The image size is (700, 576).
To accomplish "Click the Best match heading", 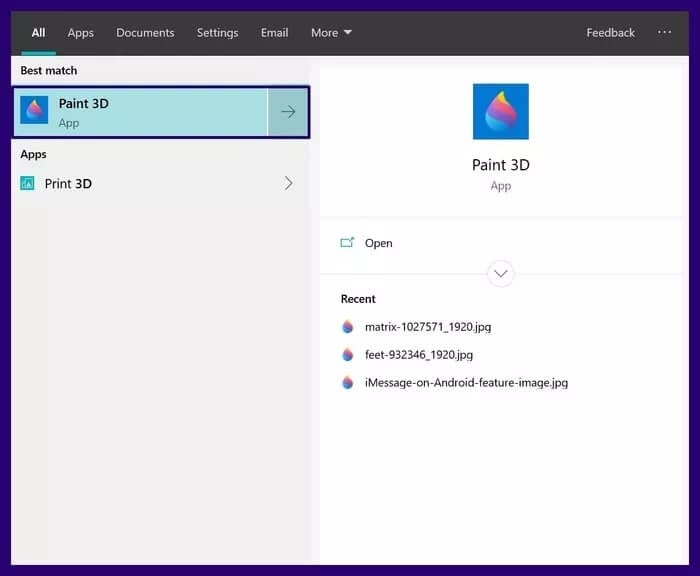I will (49, 71).
